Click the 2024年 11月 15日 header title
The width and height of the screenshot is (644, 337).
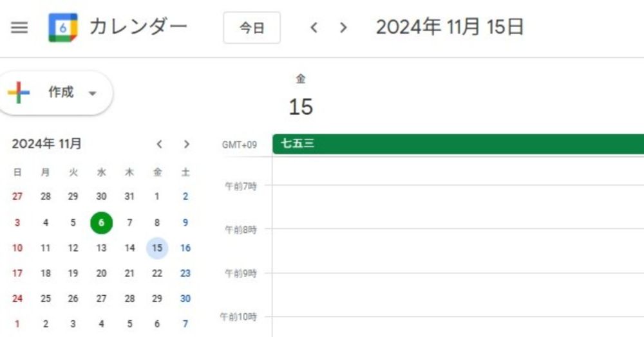tap(450, 28)
